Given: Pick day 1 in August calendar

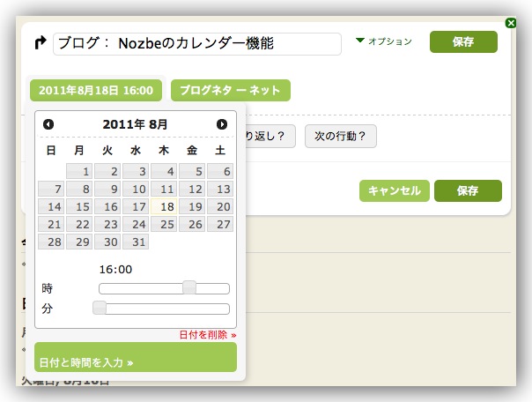Looking at the screenshot, I should click(x=79, y=171).
